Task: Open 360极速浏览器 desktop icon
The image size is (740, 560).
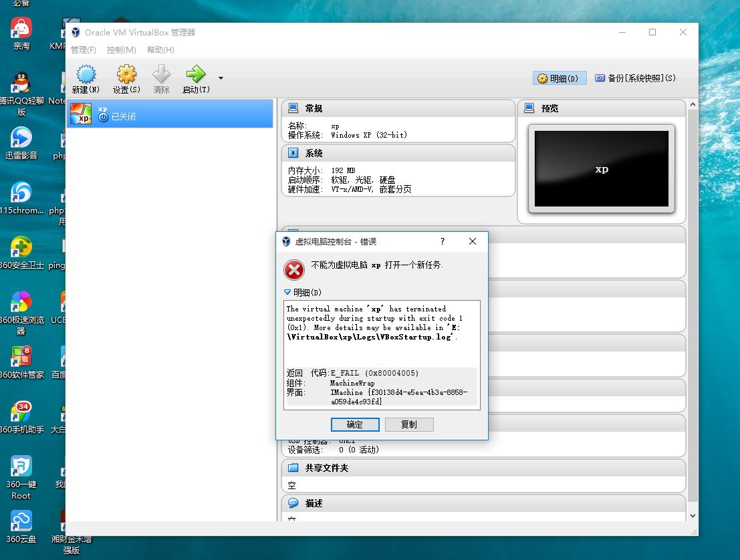Action: coord(21,313)
